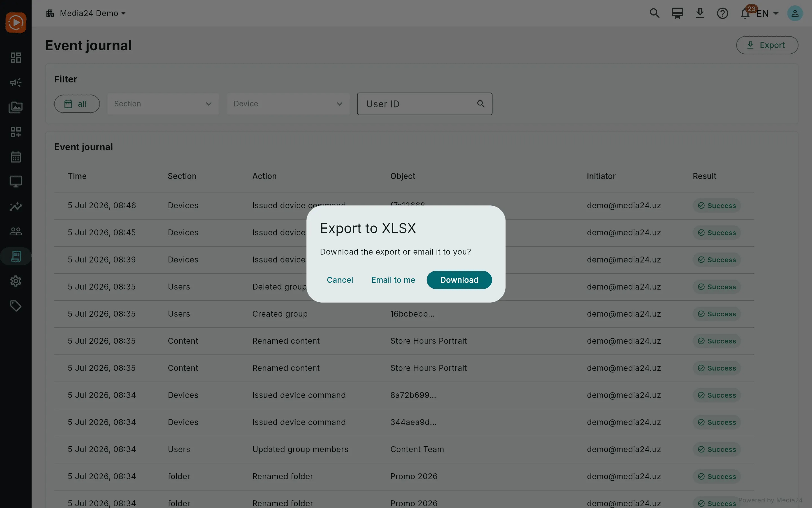Open the devices monitor icon in sidebar
The width and height of the screenshot is (812, 508).
pos(16,182)
